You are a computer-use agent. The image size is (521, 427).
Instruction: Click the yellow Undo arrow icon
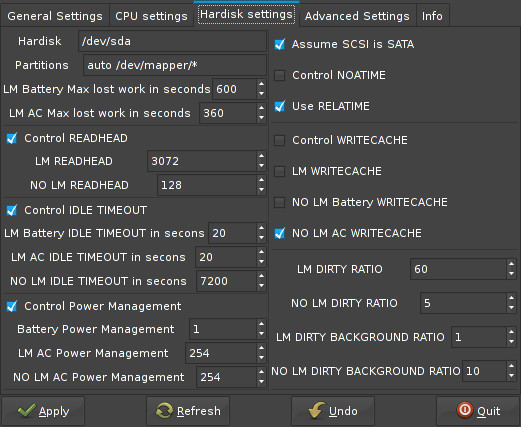tap(317, 410)
